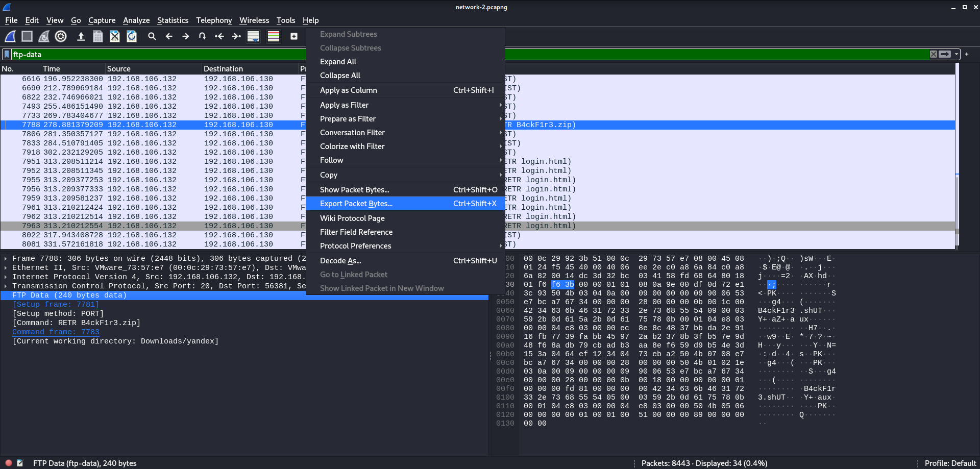Screen dimensions: 980x469
Task: Open the Copy submenu
Action: [405, 175]
